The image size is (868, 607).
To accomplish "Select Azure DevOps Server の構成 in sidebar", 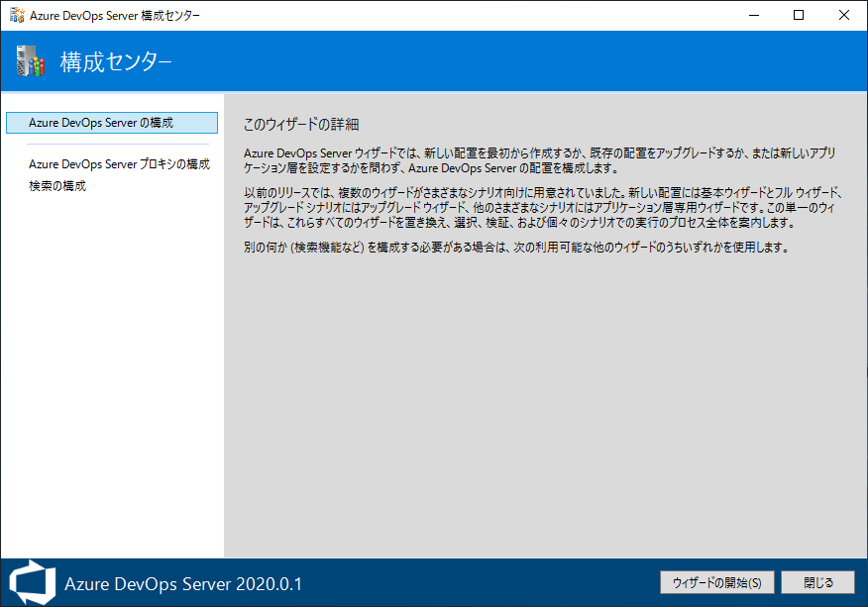I will [111, 123].
